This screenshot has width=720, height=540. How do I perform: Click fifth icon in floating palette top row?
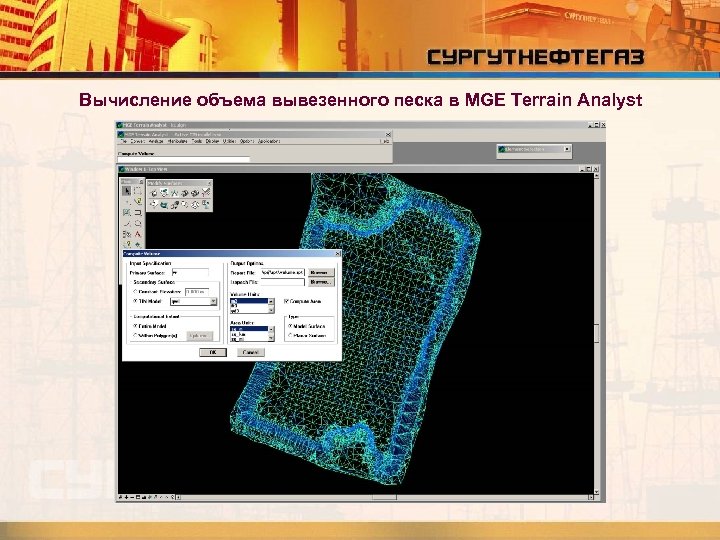[x=195, y=193]
